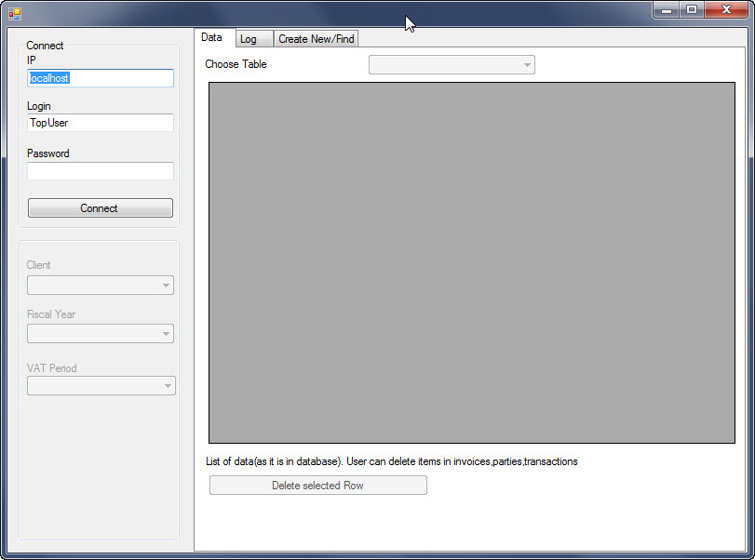Click the Connect group box label
Screen dimensions: 755x560
(45, 46)
